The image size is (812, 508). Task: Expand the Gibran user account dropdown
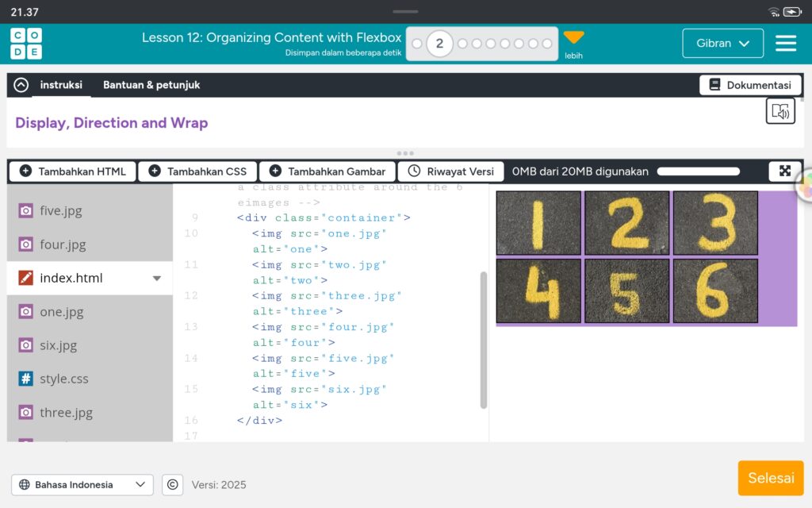click(722, 44)
